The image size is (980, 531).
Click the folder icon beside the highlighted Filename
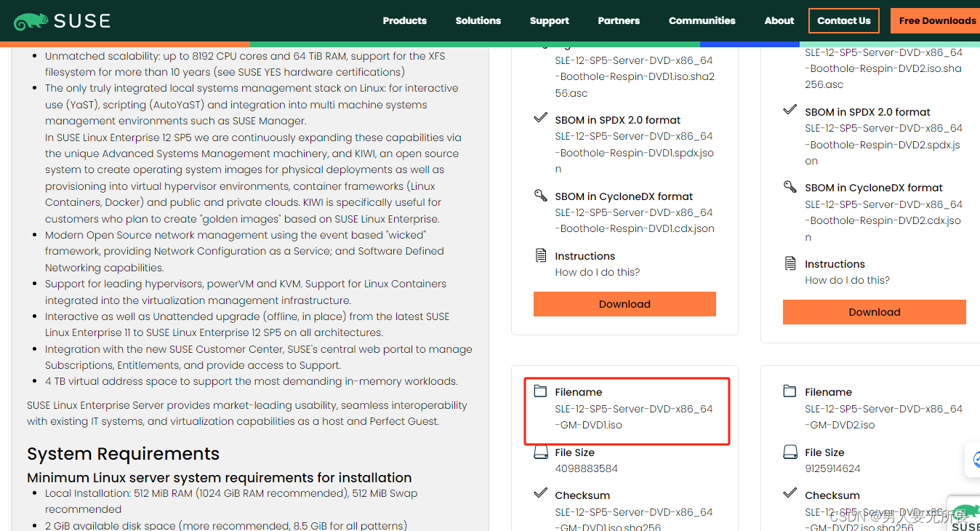click(x=541, y=391)
